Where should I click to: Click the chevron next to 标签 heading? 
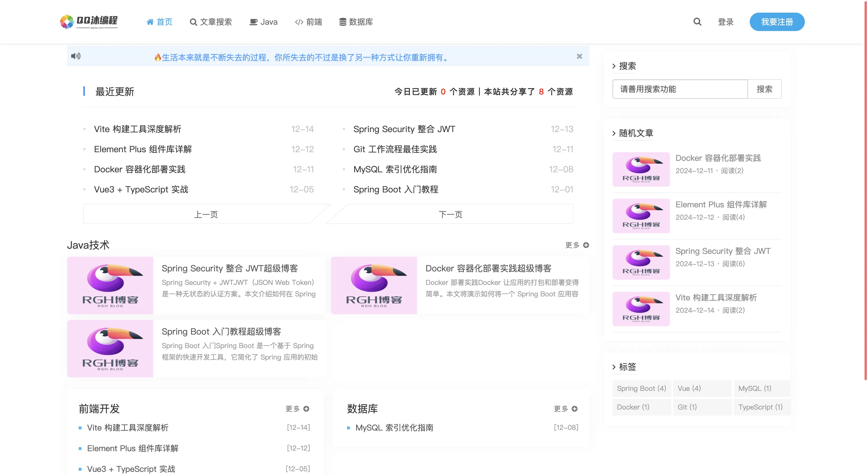click(614, 367)
